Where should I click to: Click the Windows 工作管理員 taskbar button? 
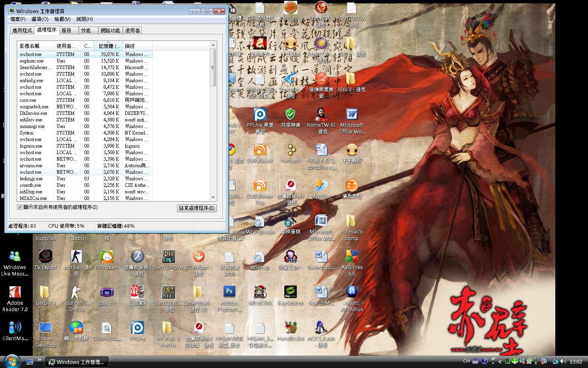tap(76, 362)
